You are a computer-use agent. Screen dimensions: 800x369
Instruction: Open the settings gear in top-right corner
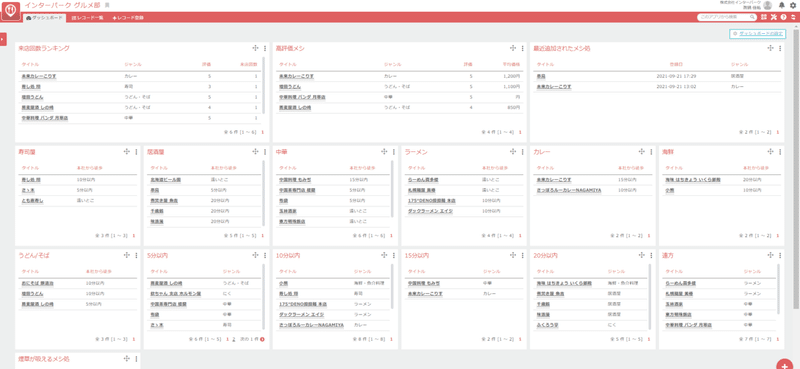click(792, 5)
